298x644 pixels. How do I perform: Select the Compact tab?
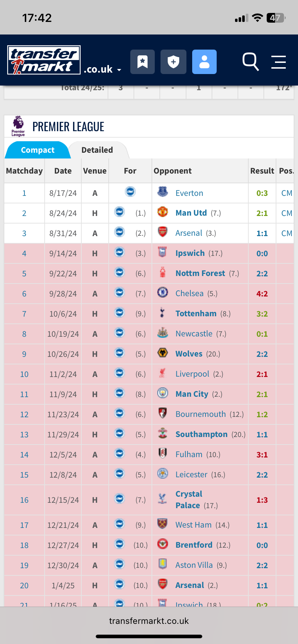pyautogui.click(x=37, y=150)
